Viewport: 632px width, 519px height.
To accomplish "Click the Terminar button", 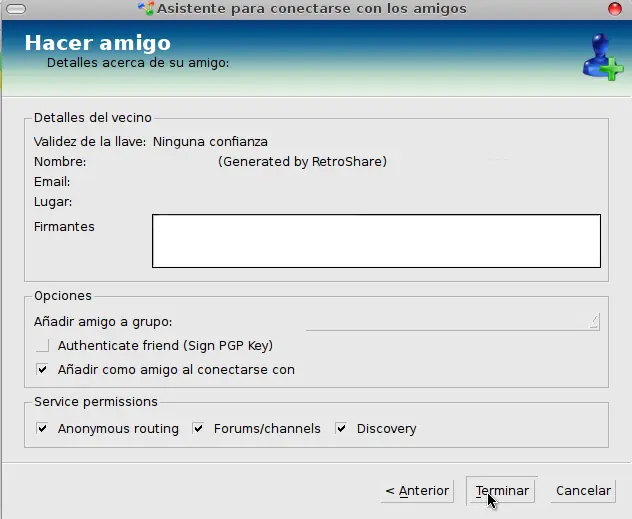I will click(501, 490).
